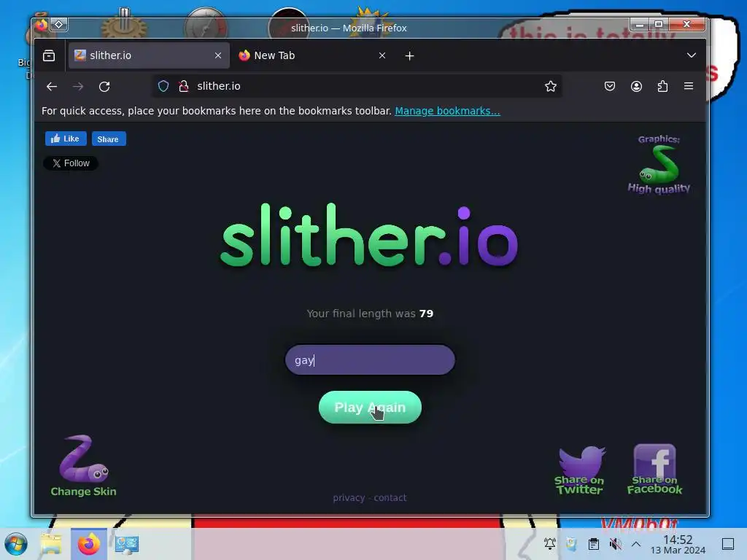Bookmark this page with star icon
The image size is (747, 560).
coord(551,86)
